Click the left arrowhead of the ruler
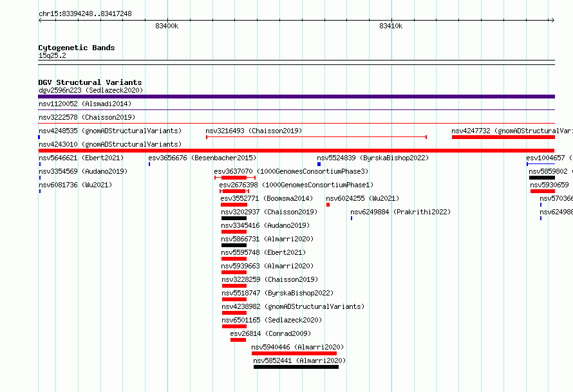This screenshot has height=392, width=573. click(40, 20)
